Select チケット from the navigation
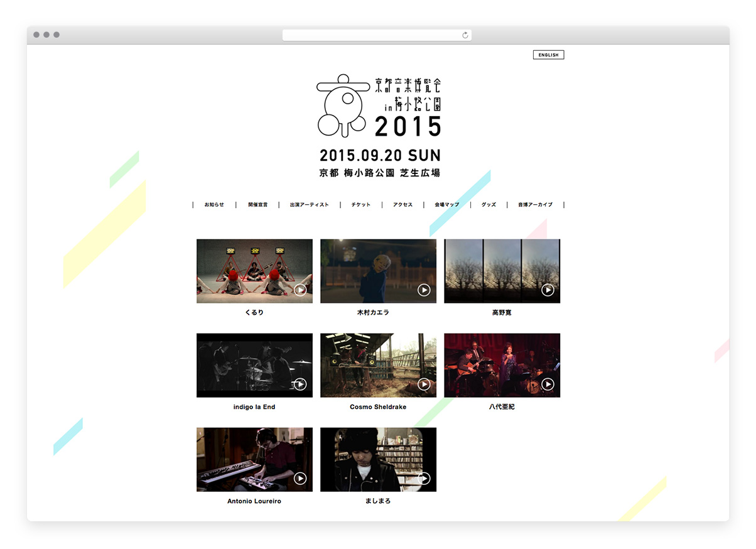Screen dimensions: 756x549 click(x=361, y=205)
